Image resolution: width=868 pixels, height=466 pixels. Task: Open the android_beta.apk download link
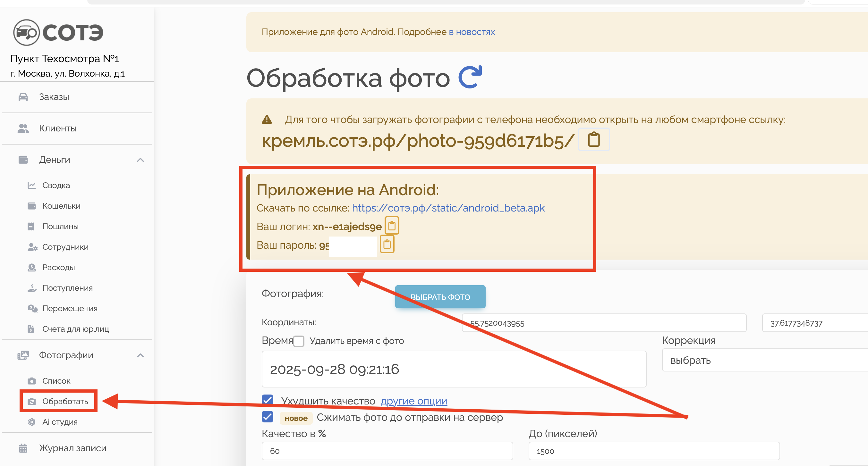[x=448, y=208]
